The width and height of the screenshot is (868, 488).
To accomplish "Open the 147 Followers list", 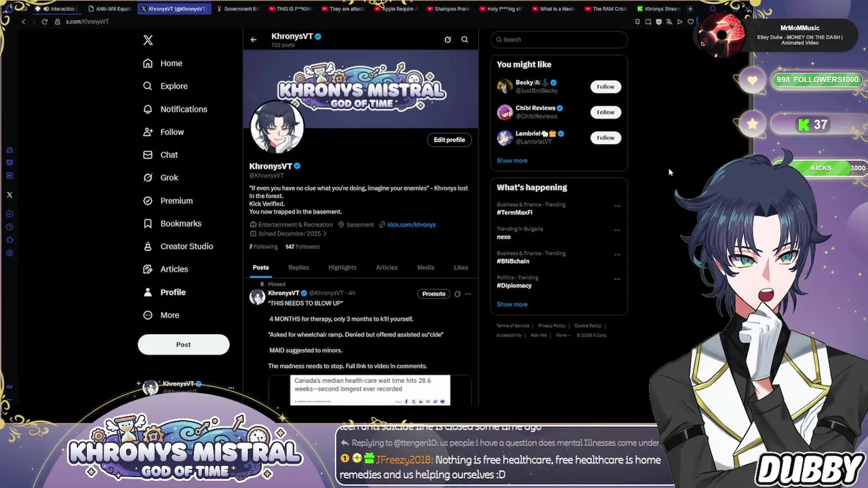I will pyautogui.click(x=302, y=247).
